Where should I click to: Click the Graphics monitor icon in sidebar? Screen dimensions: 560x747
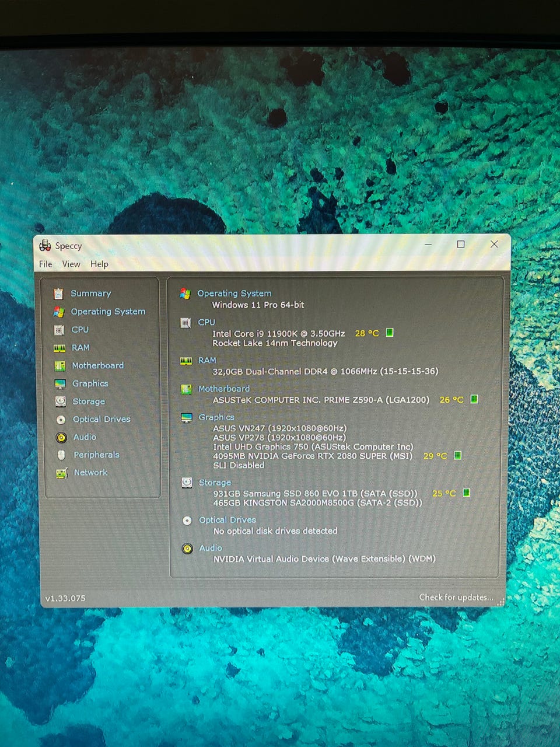click(61, 383)
